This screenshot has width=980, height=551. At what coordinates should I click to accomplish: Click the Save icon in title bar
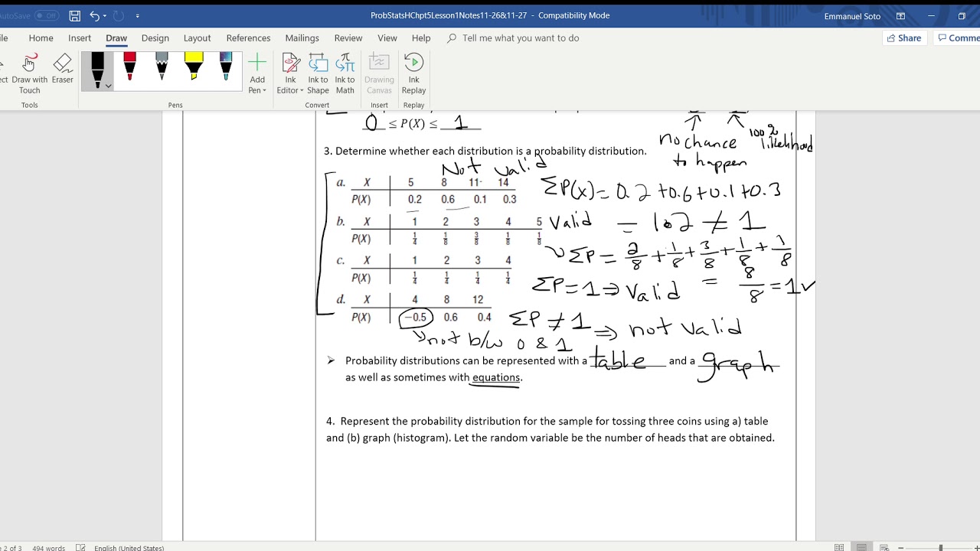(74, 15)
